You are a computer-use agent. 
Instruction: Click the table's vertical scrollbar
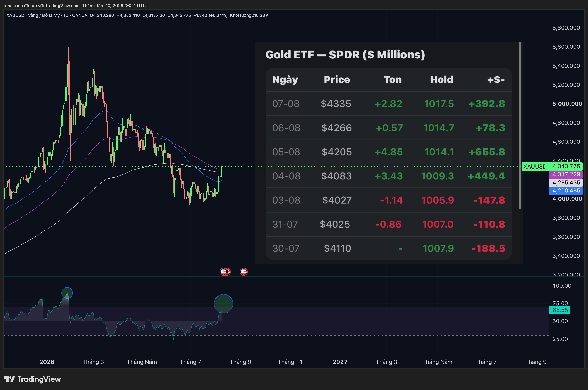pos(520,125)
